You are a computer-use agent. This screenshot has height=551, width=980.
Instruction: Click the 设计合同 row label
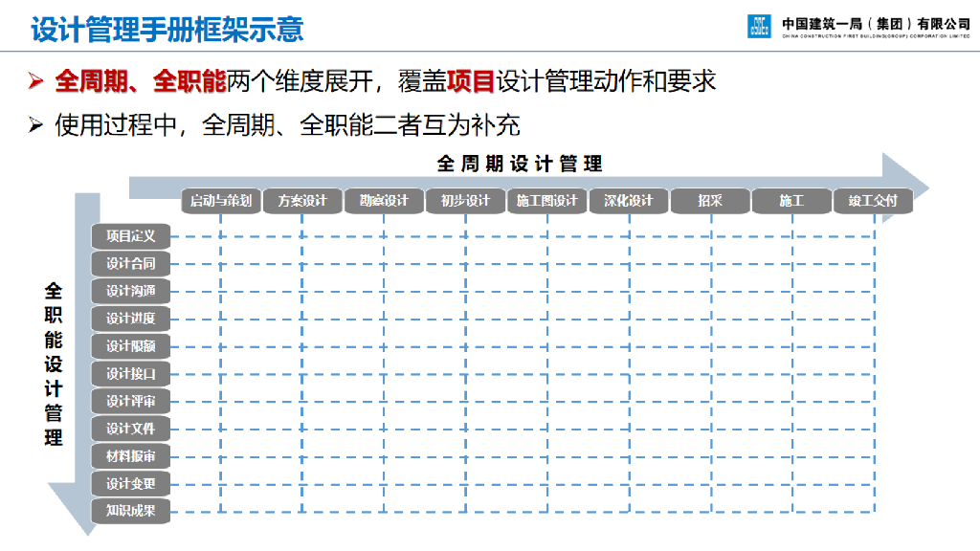(130, 264)
